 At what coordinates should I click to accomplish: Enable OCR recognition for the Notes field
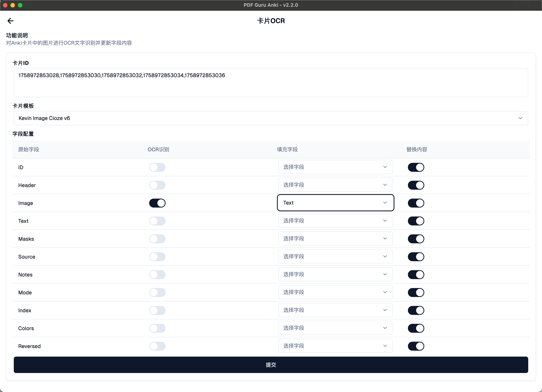[157, 275]
